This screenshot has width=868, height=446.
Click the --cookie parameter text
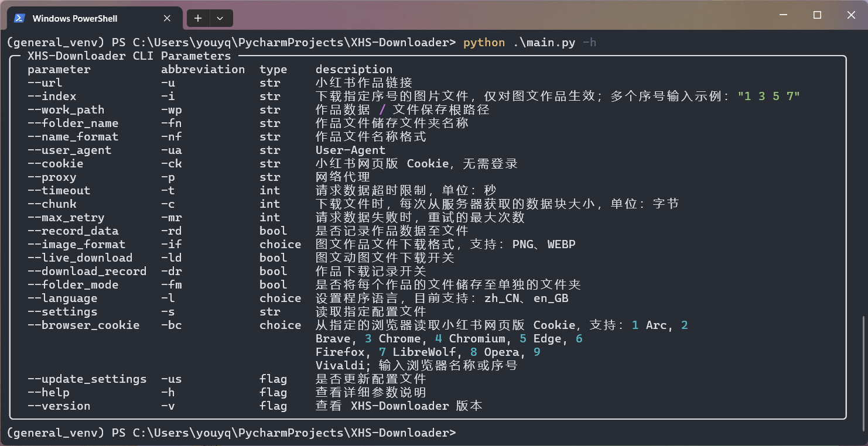tap(56, 163)
